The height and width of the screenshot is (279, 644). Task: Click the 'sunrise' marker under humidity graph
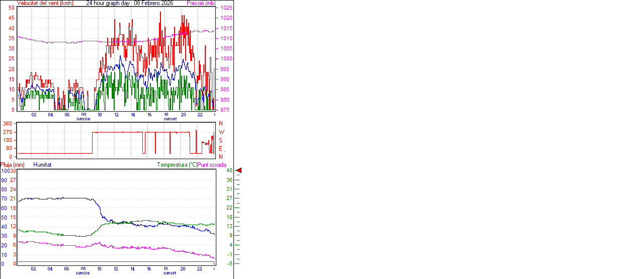point(83,273)
